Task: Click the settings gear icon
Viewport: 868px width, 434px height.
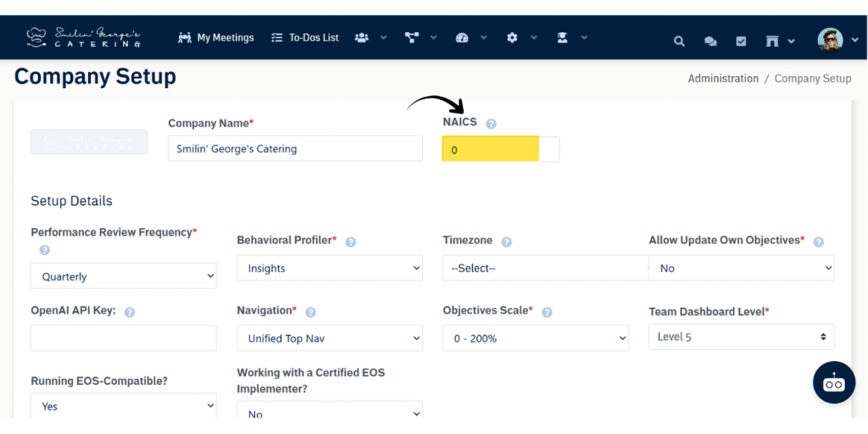Action: (512, 38)
